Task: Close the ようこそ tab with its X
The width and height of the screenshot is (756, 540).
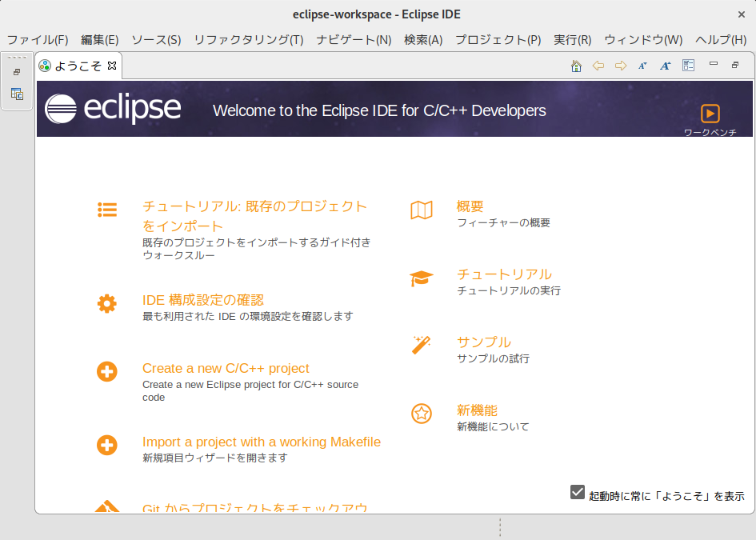Action: tap(112, 66)
